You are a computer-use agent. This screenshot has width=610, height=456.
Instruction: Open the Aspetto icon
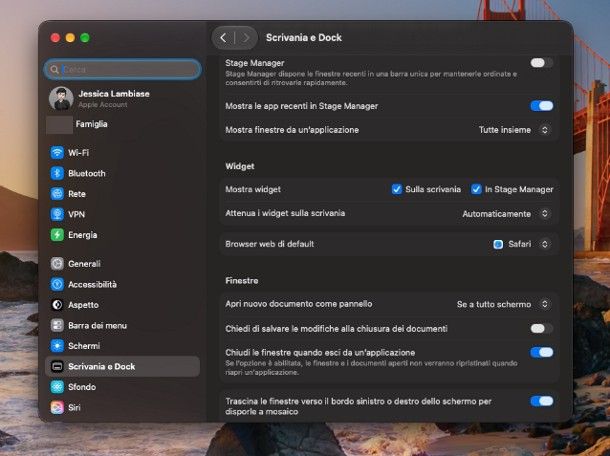[x=57, y=305]
